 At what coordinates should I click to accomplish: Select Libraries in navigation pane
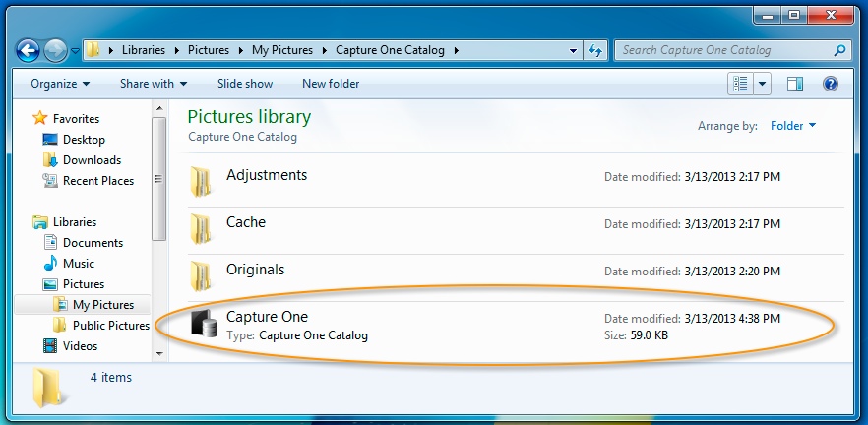[x=75, y=222]
